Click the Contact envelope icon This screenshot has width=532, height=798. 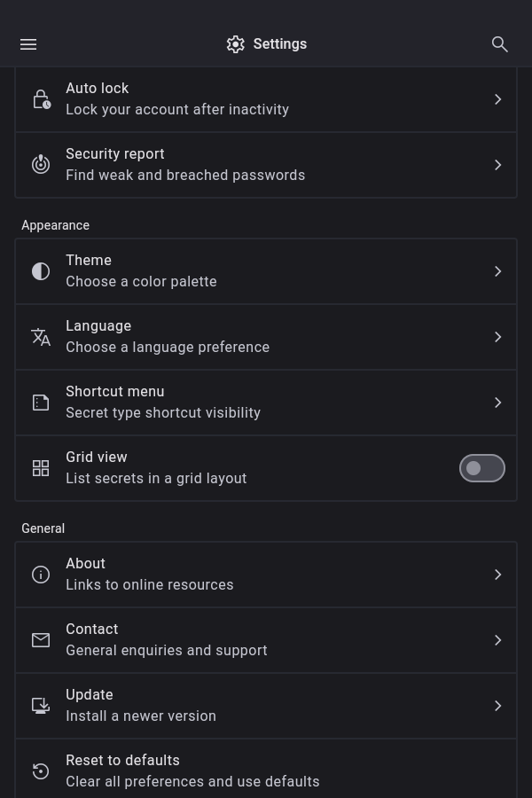[41, 640]
